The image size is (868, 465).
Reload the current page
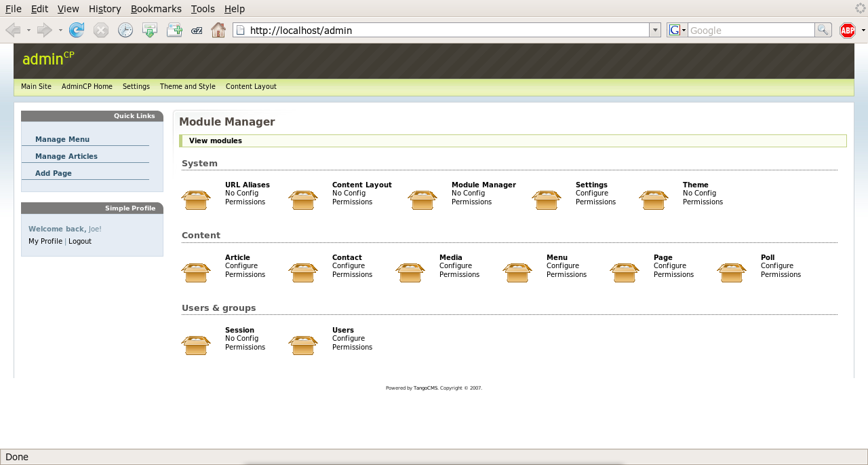click(x=77, y=30)
